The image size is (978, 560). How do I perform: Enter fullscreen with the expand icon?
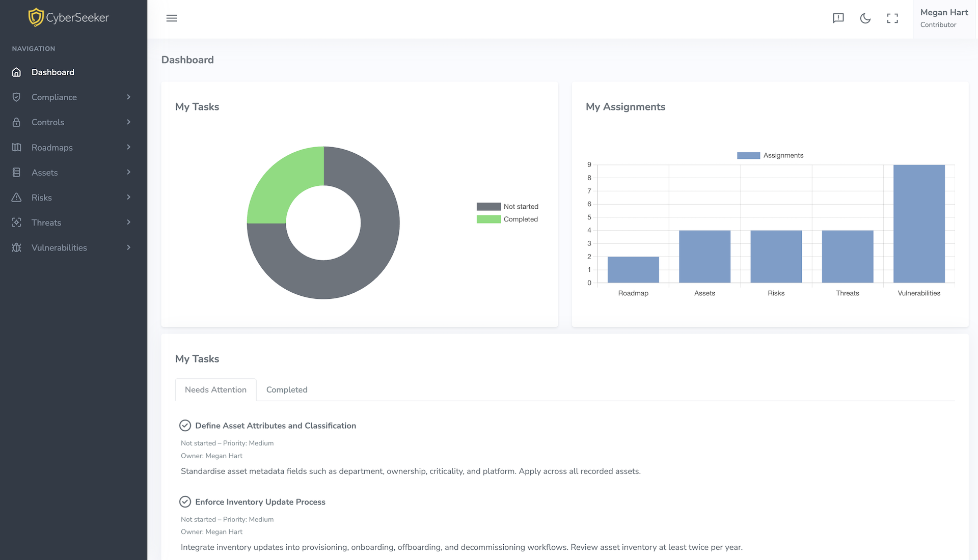tap(892, 18)
